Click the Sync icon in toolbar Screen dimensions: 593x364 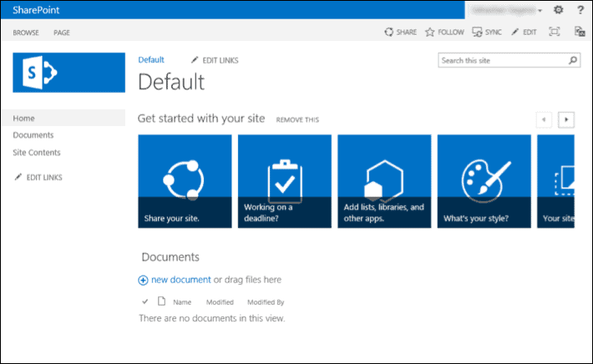point(477,32)
